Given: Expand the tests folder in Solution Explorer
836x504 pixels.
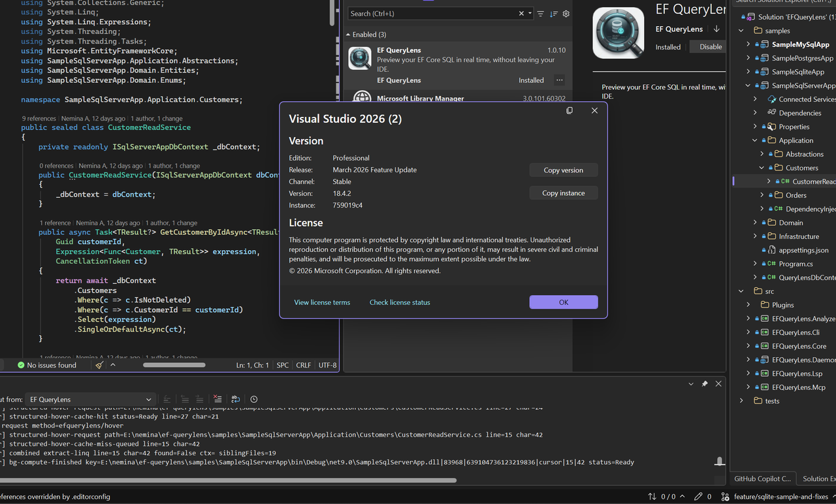Looking at the screenshot, I should click(x=741, y=401).
